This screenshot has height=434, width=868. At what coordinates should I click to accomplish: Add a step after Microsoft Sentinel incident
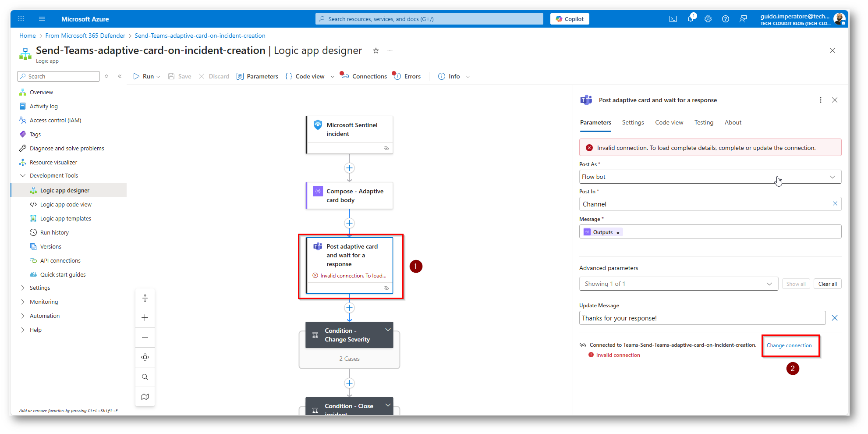[349, 168]
